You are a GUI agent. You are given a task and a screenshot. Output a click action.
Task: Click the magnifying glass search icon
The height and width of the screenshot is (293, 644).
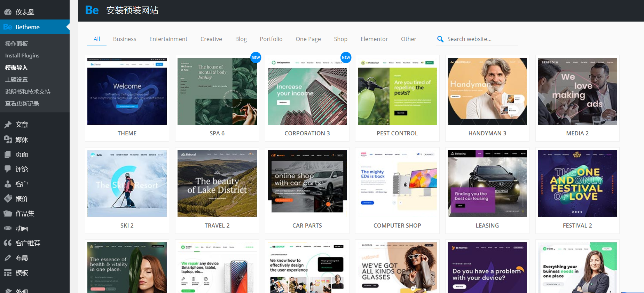(440, 39)
